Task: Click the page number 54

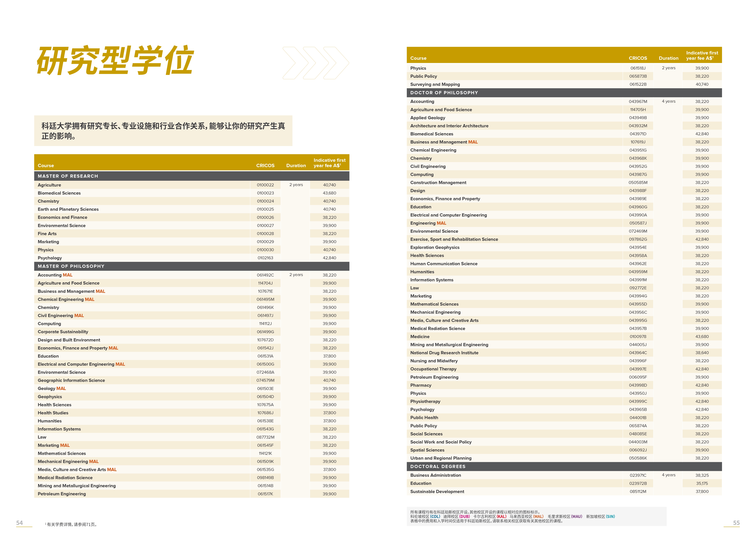Action: click(19, 523)
